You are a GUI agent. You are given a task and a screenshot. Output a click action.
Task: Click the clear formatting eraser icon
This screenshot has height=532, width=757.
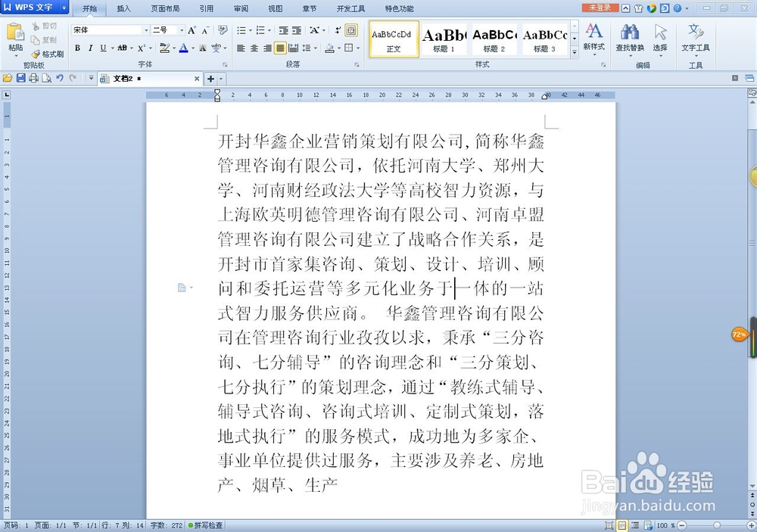[222, 30]
